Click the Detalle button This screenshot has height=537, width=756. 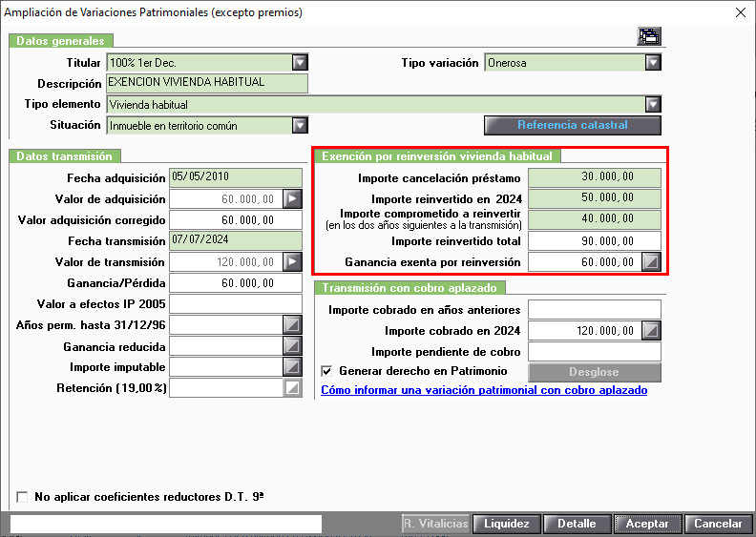tap(577, 524)
